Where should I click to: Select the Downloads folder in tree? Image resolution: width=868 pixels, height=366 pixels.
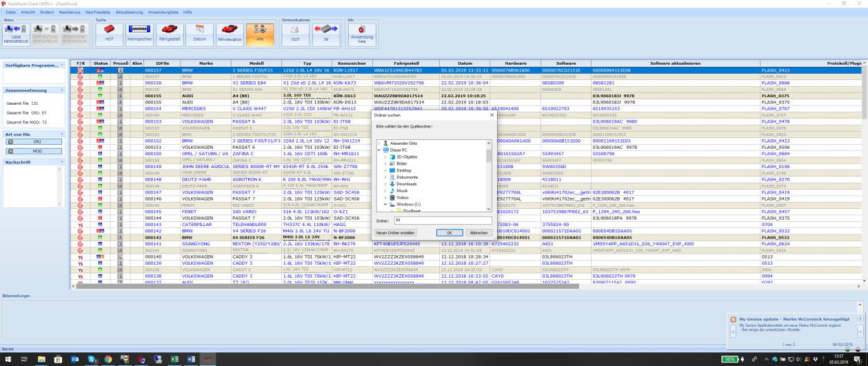[407, 184]
